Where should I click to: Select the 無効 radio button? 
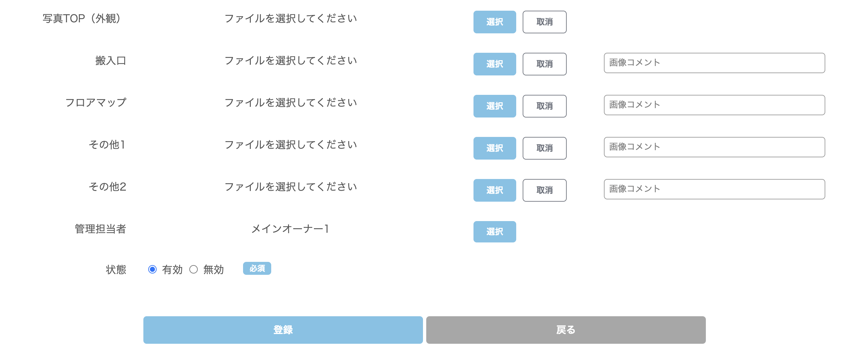click(x=194, y=270)
